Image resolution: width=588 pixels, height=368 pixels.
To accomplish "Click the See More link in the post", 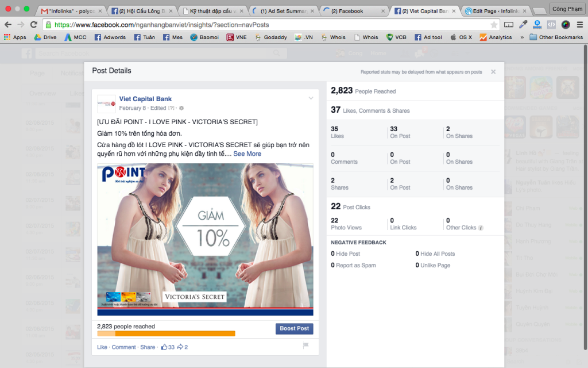I will click(247, 154).
